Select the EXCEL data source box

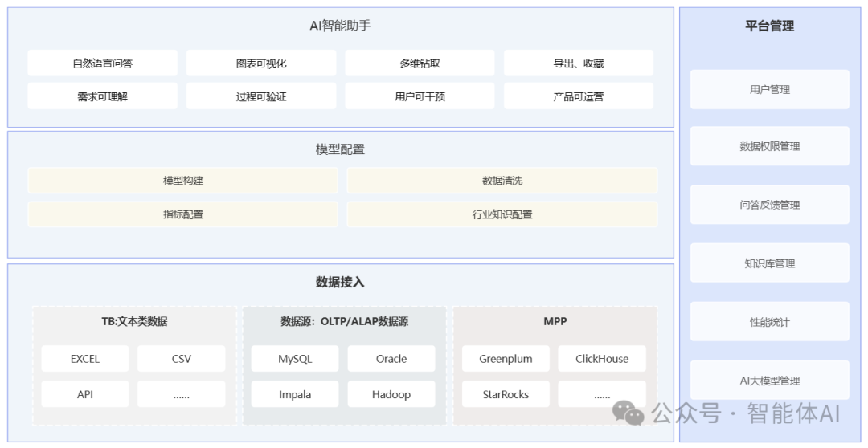[x=84, y=359]
